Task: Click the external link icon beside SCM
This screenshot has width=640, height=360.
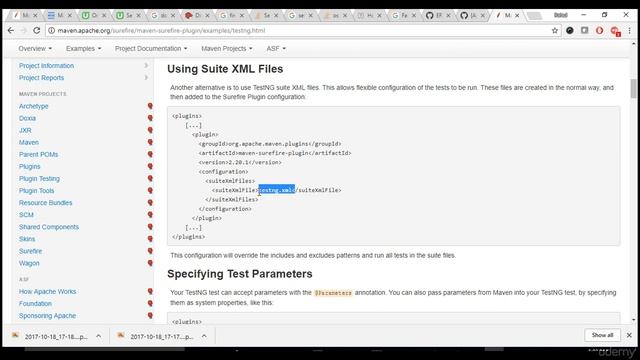Action: (x=150, y=215)
